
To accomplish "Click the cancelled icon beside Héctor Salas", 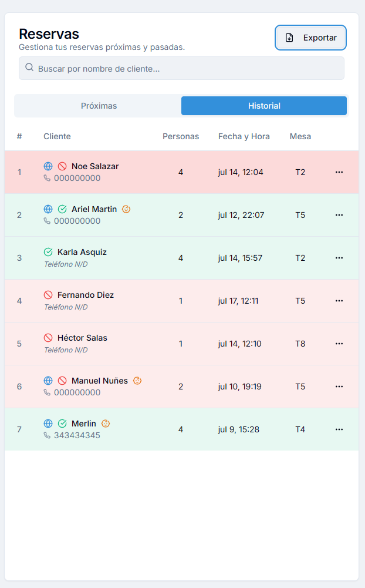I will click(48, 338).
